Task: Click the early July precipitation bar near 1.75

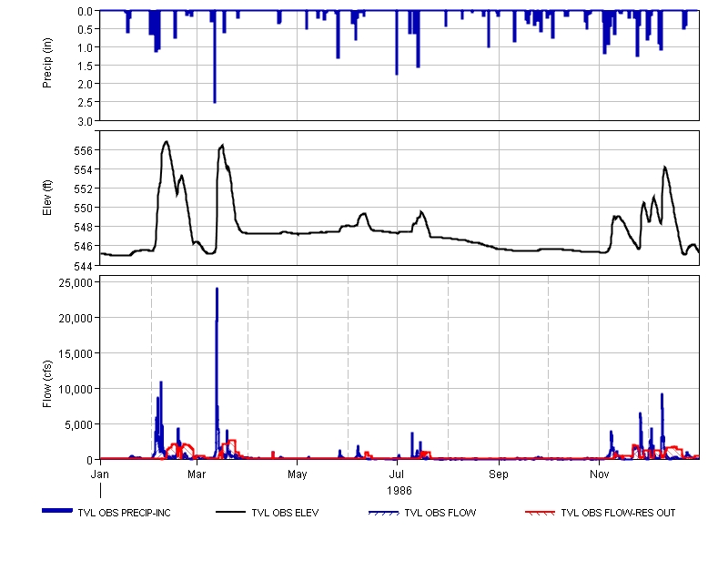Action: (x=397, y=42)
